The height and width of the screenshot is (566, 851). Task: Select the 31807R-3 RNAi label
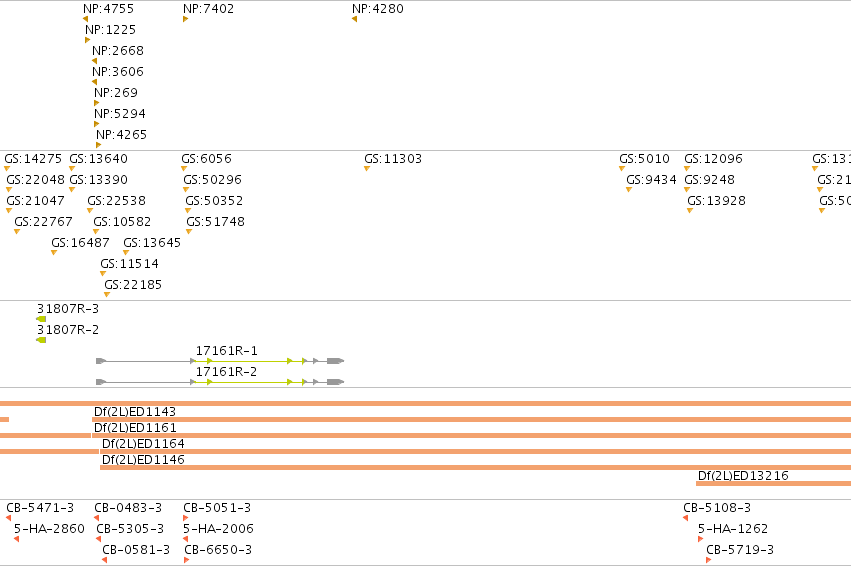click(x=68, y=309)
